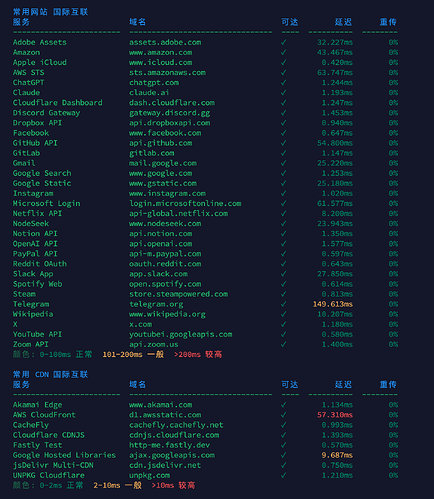This screenshot has width=434, height=499.
Task: Select www.facebook.com domain
Action: click(x=165, y=133)
